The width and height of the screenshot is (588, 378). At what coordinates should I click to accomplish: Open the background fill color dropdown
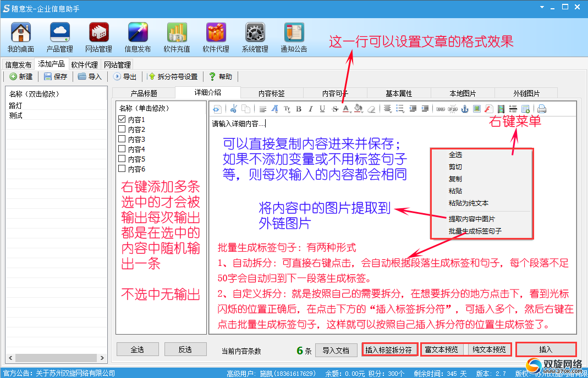359,109
